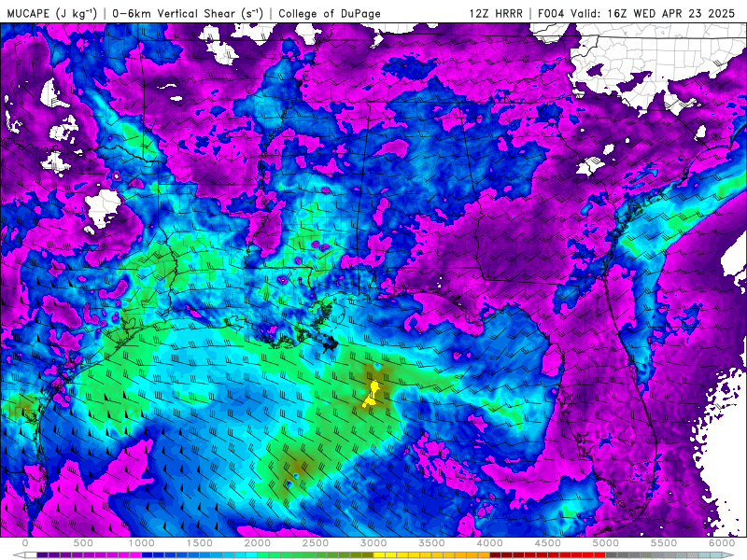This screenshot has height=560, width=747.
Task: Click the yellow MUCAPE maximum blob over the Gulf
Action: (372, 394)
